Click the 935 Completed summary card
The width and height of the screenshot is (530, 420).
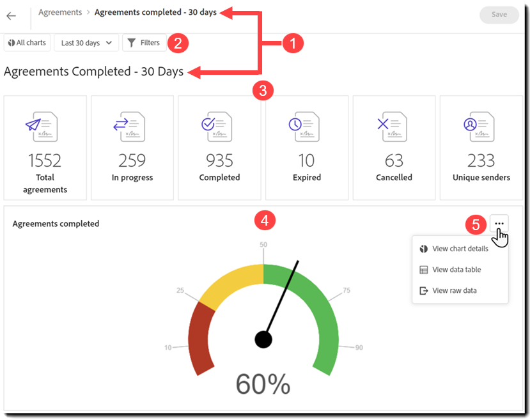pos(219,148)
